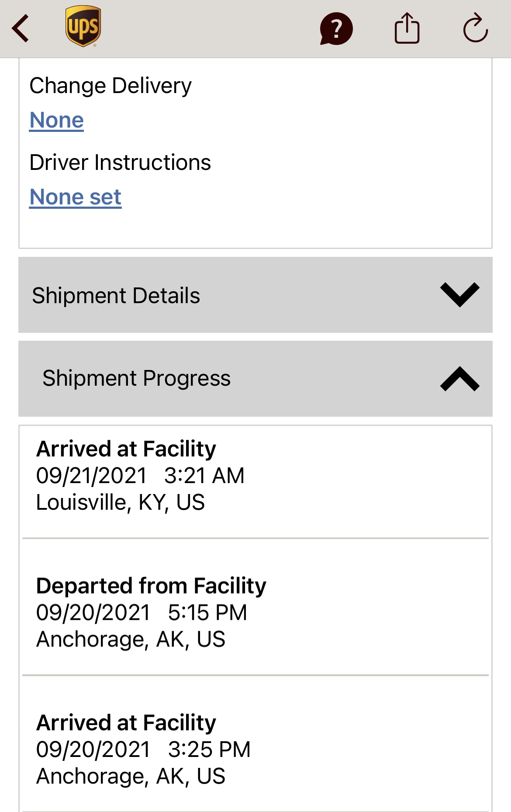Image resolution: width=511 pixels, height=812 pixels.
Task: Select the Anchorage 3:25 PM arrival entry
Action: tap(255, 749)
